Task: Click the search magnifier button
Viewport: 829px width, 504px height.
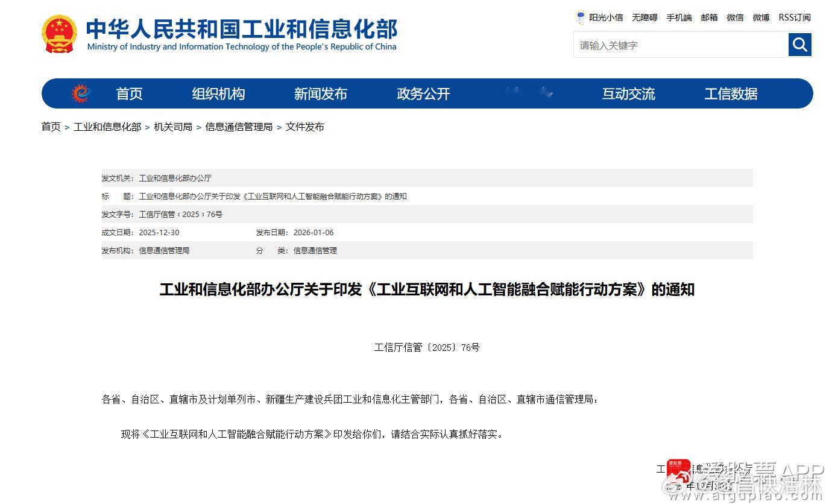Action: [x=799, y=45]
